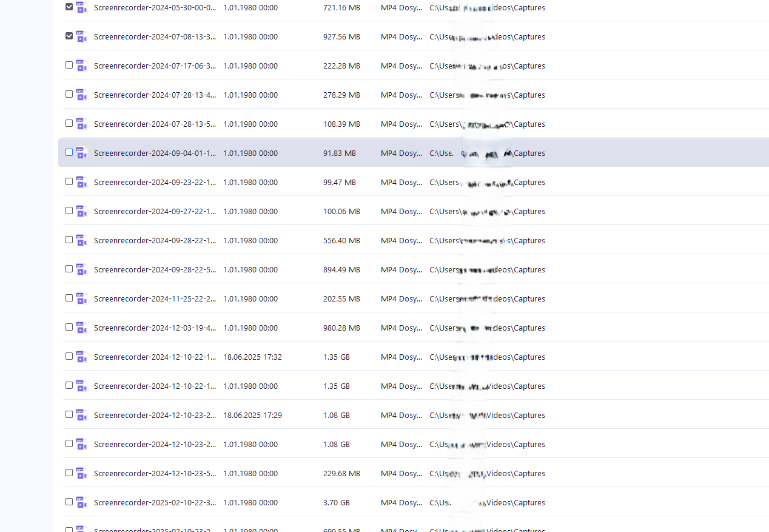This screenshot has height=532, width=769.
Task: Tick checkbox of file dated 18.06.2025 17:32
Action: point(69,356)
